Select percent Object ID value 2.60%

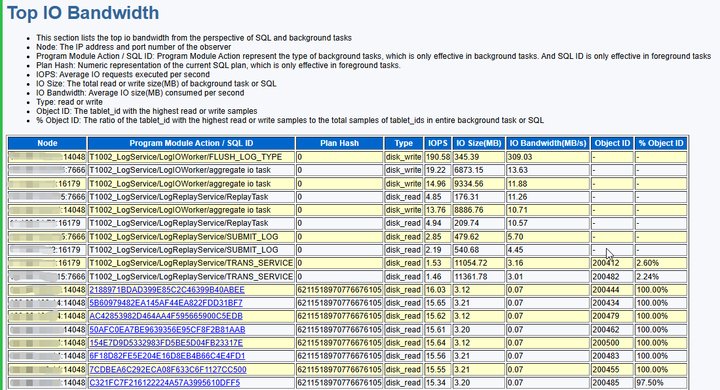point(647,263)
